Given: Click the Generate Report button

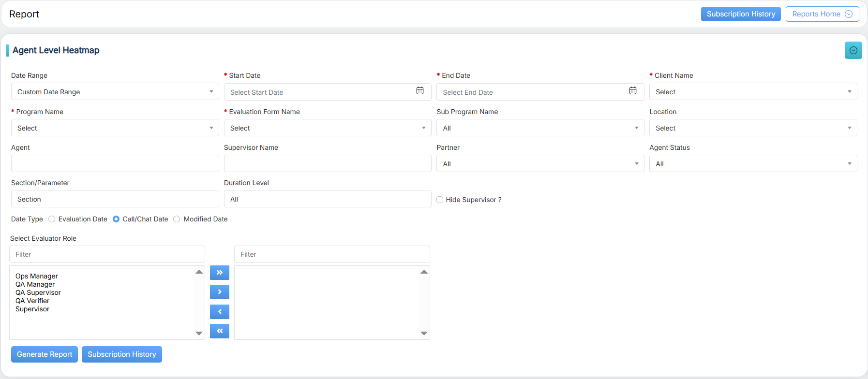Looking at the screenshot, I should pos(45,354).
